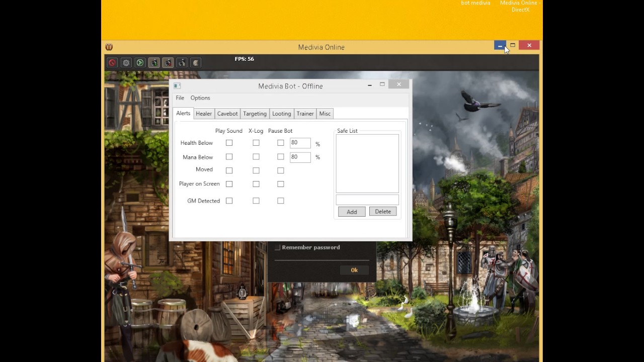Click toolbar figure icon with red marker
Viewport: 644px width, 362px height.
click(168, 63)
